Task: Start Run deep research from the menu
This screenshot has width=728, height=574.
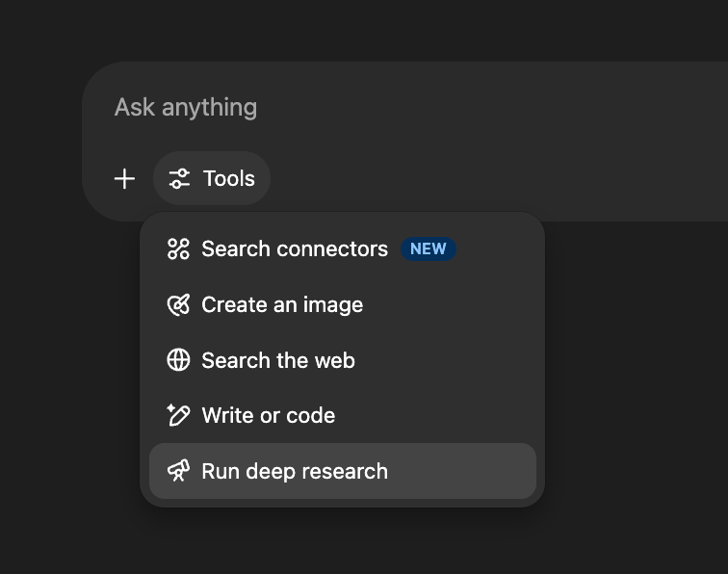Action: (295, 471)
